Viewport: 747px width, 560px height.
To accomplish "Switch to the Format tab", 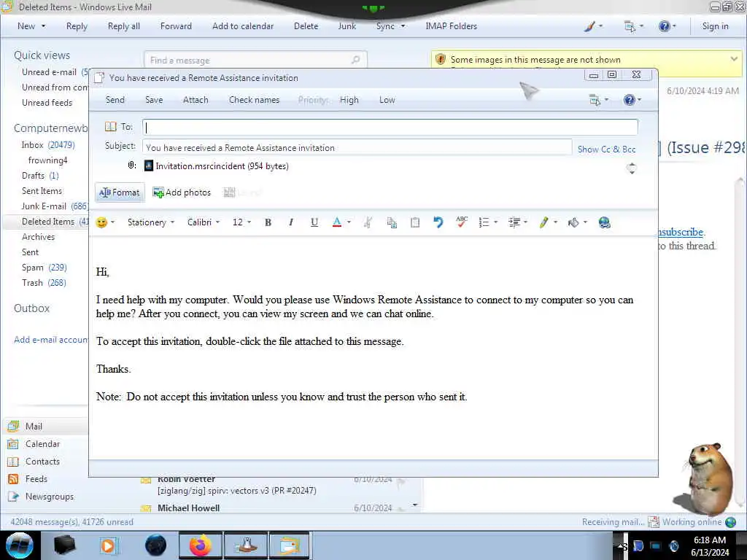I will (x=120, y=192).
